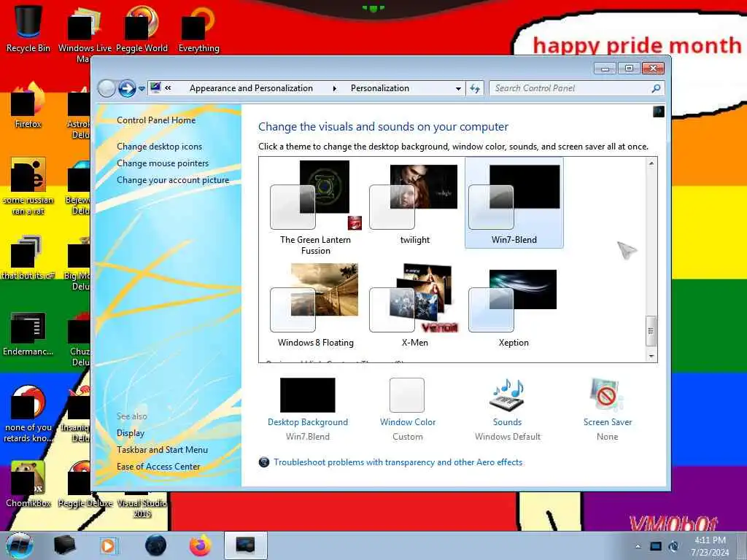747x560 pixels.
Task: Open Change your account picture
Action: (x=173, y=180)
